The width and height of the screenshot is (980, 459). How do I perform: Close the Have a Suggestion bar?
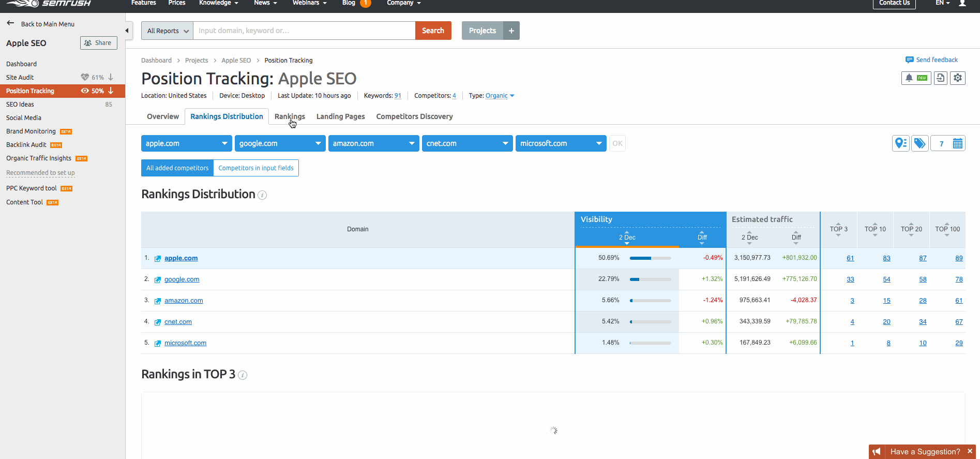coord(970,451)
